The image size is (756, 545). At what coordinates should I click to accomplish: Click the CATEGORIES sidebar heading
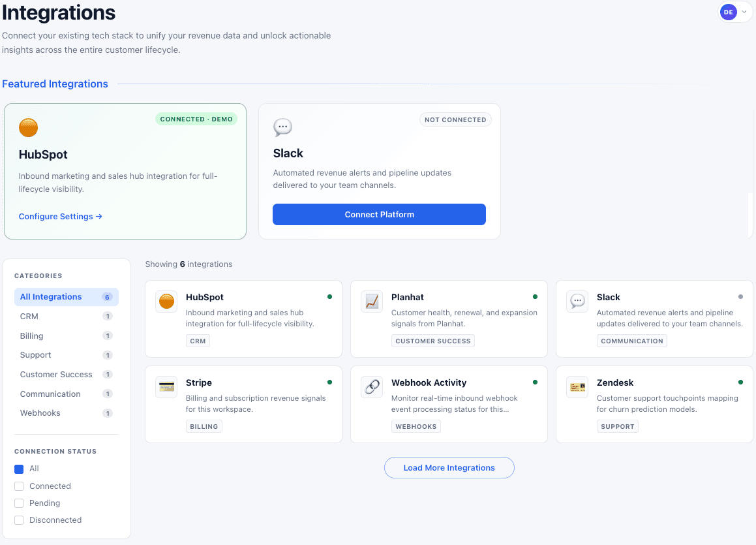[38, 276]
